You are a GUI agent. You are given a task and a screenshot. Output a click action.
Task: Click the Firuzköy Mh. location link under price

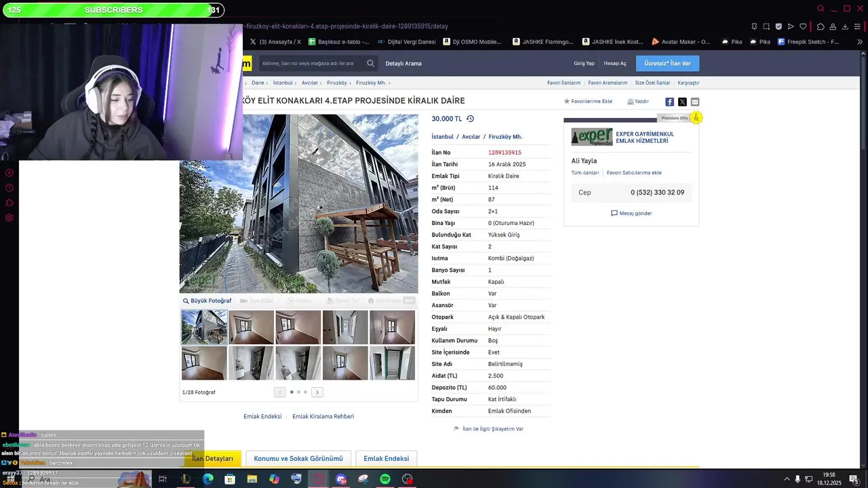pyautogui.click(x=505, y=137)
